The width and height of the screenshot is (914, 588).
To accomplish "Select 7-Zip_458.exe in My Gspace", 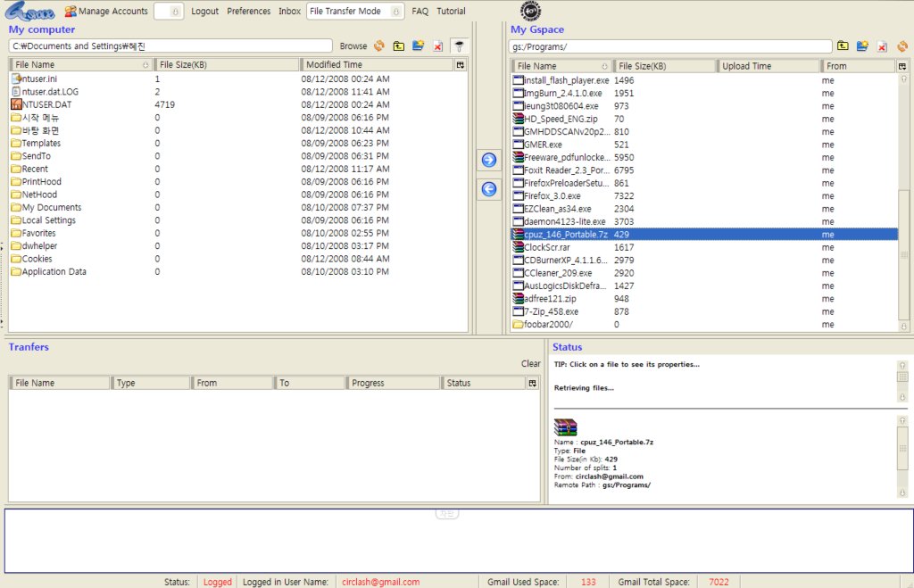I will coord(704,311).
